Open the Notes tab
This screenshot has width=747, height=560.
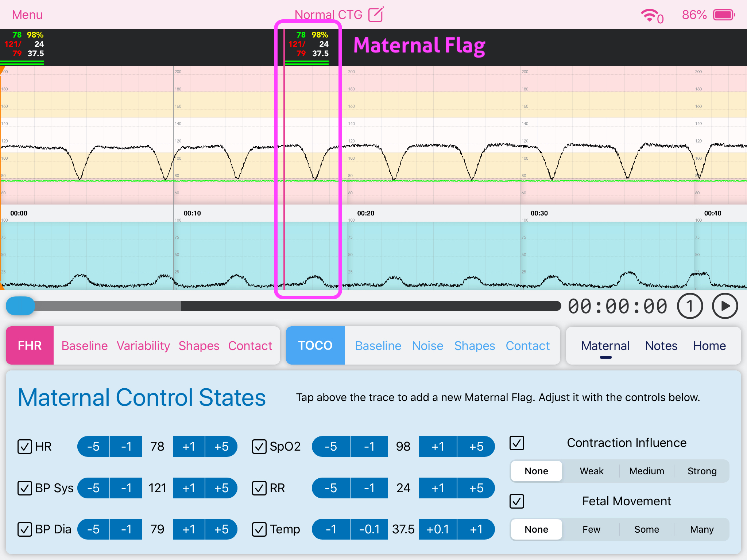pyautogui.click(x=661, y=345)
